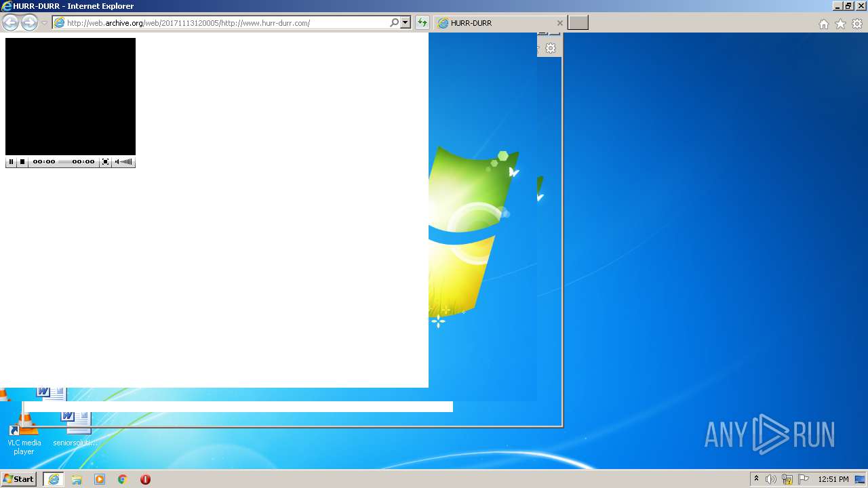The height and width of the screenshot is (488, 868).
Task: Click the gear icon inside the page
Action: point(551,48)
